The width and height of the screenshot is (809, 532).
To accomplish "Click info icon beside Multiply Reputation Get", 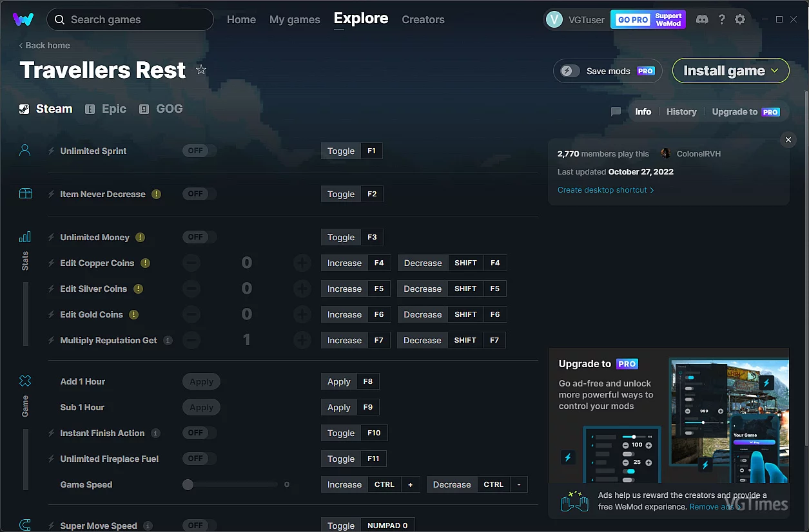I will tap(168, 340).
